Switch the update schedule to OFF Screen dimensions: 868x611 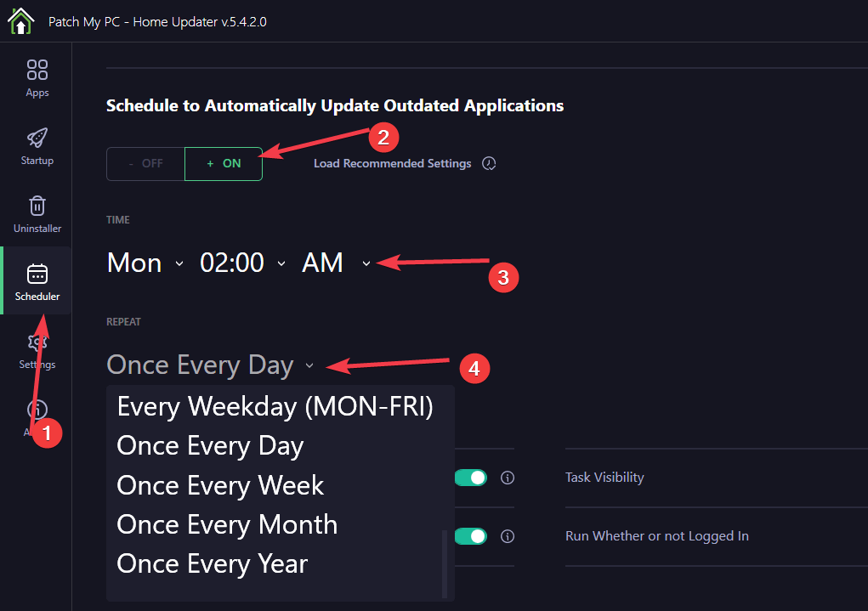145,163
